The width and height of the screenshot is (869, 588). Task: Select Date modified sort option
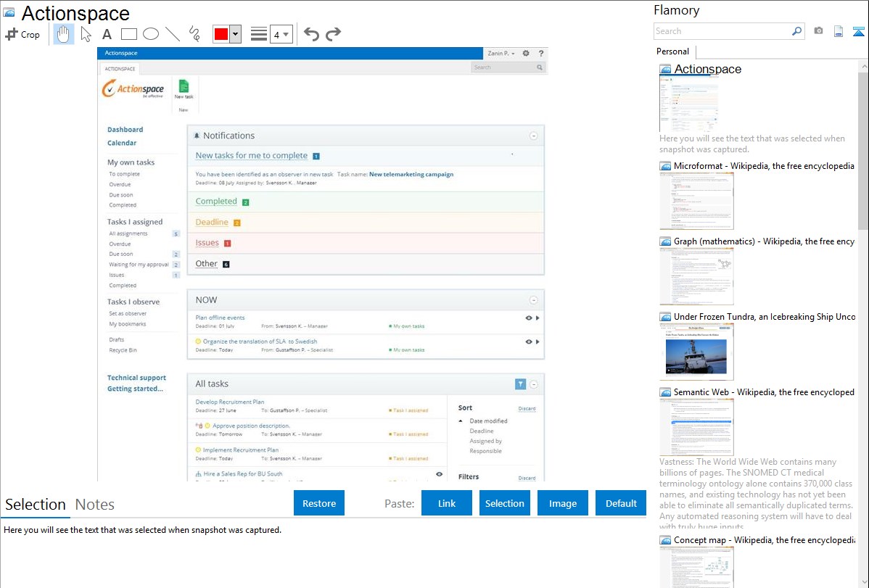click(488, 421)
